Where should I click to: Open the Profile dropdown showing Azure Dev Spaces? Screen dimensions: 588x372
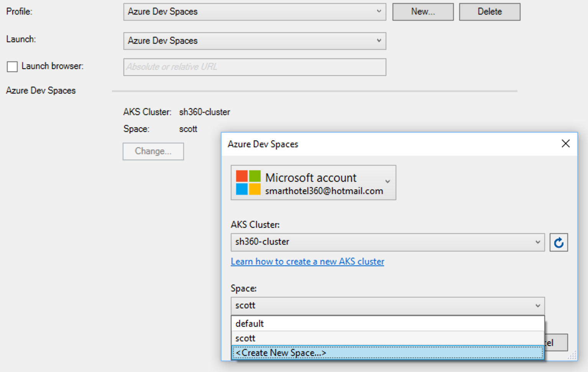pyautogui.click(x=255, y=12)
